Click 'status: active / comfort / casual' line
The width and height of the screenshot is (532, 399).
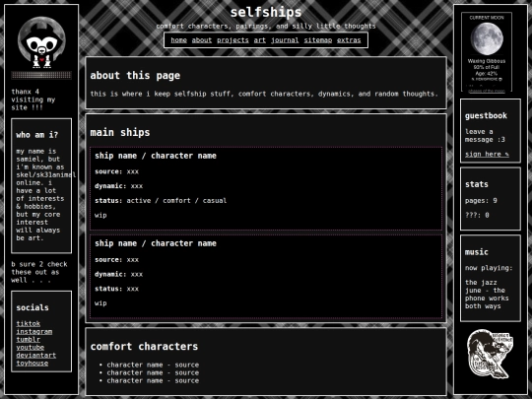[161, 201]
